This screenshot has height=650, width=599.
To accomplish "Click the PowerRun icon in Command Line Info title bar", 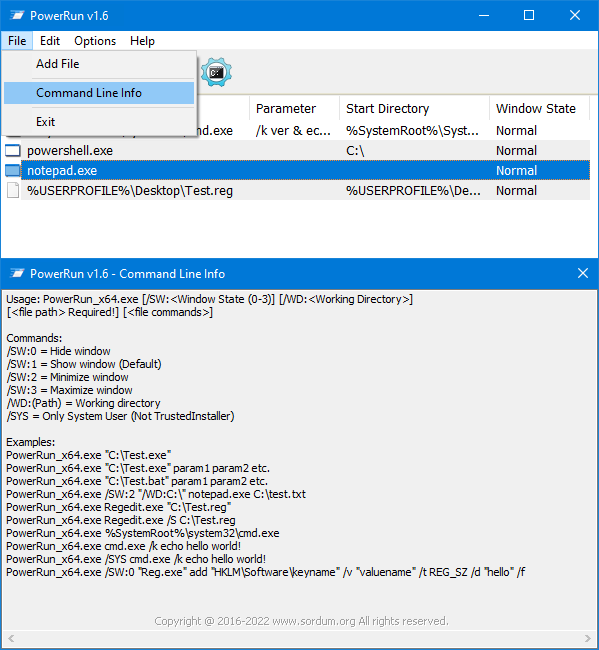I will 17,274.
